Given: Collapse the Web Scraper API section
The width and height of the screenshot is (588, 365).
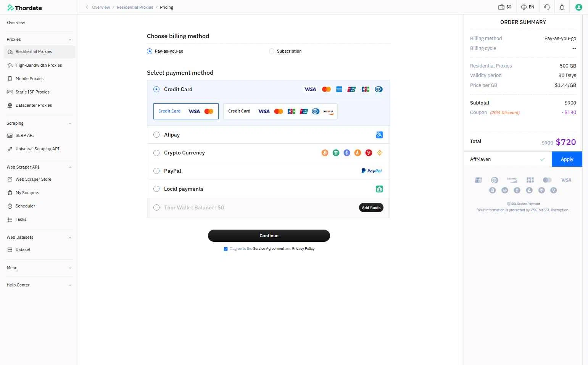Looking at the screenshot, I should pos(70,167).
